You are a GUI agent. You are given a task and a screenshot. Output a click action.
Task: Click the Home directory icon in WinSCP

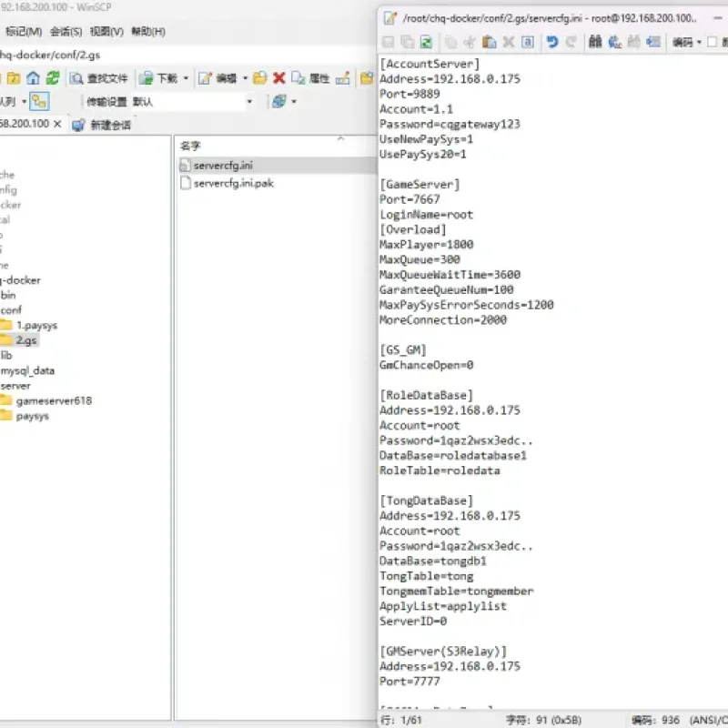(x=33, y=78)
